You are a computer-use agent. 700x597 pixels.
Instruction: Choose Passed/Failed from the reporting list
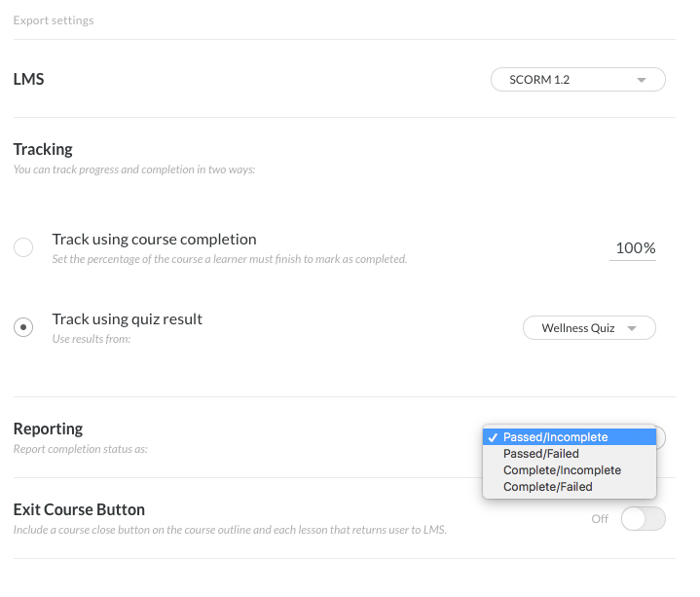541,454
